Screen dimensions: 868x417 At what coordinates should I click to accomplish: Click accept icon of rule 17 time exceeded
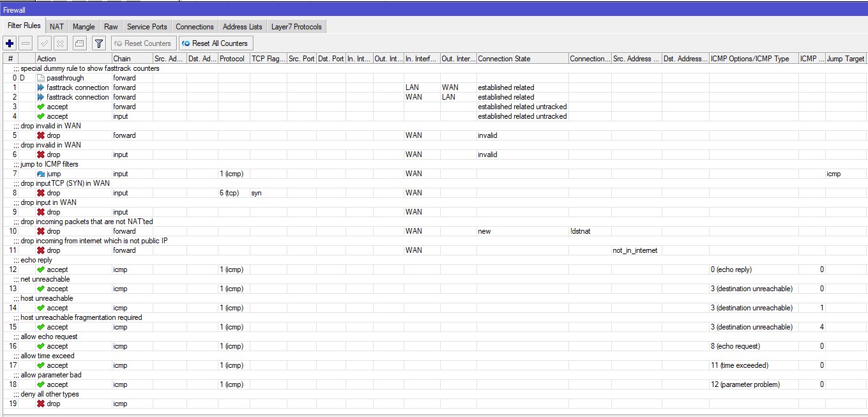41,365
